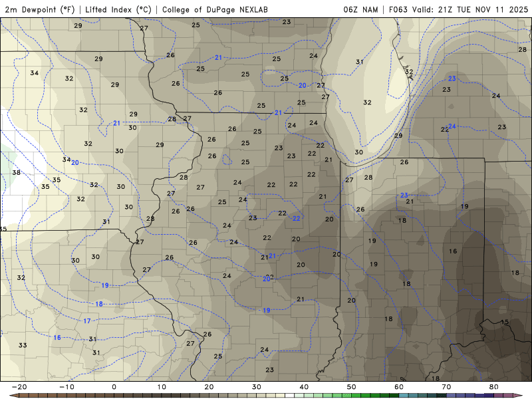Click the "Valid: 21Z TUE NOV 11 2025" text
532x399 pixels.
[x=470, y=9]
